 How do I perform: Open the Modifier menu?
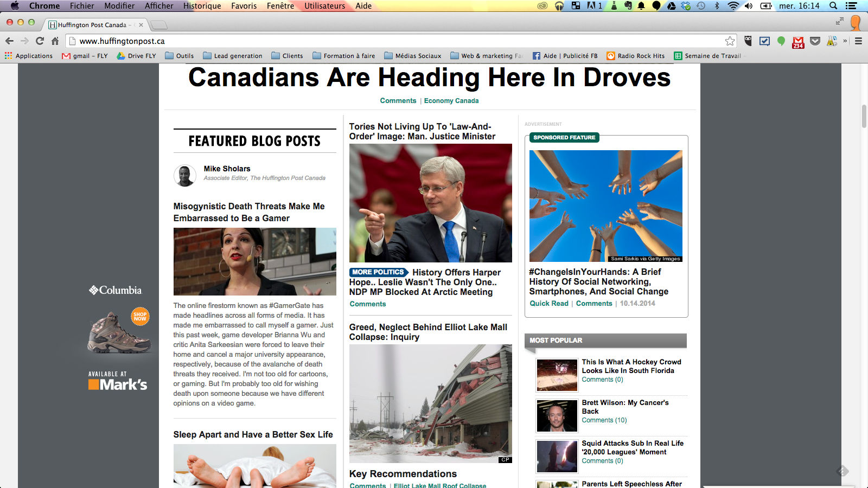[119, 6]
